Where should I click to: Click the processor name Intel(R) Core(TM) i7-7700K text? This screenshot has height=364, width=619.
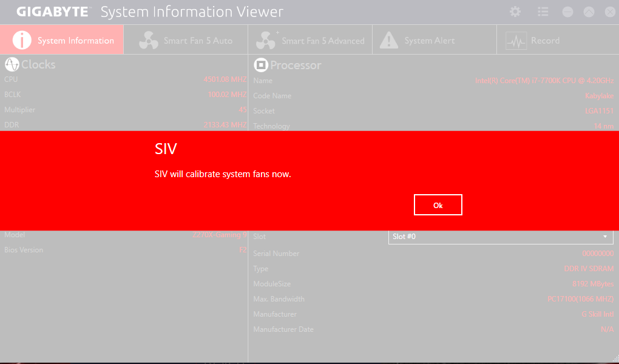point(544,81)
